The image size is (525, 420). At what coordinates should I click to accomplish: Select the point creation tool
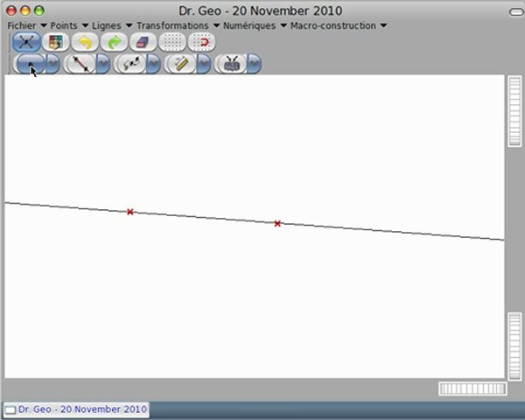[30, 64]
